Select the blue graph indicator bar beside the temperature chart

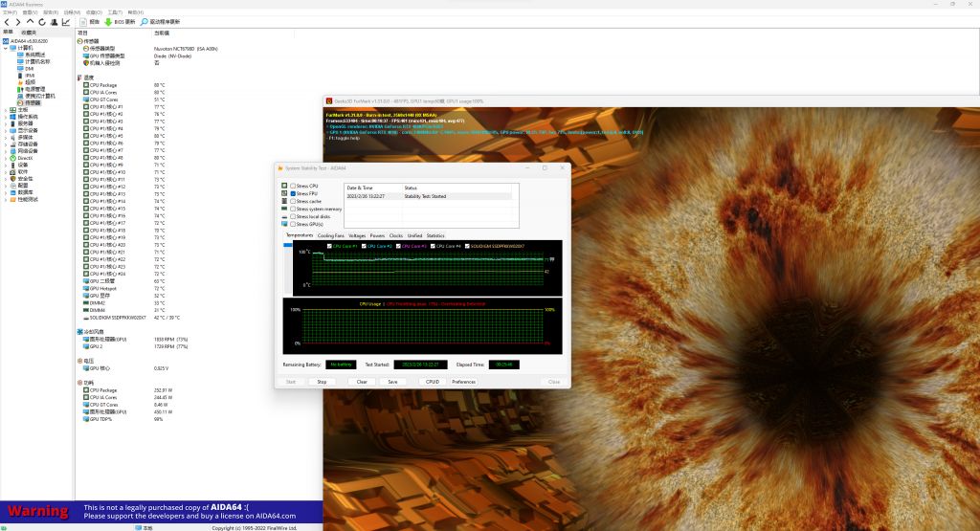[290, 245]
